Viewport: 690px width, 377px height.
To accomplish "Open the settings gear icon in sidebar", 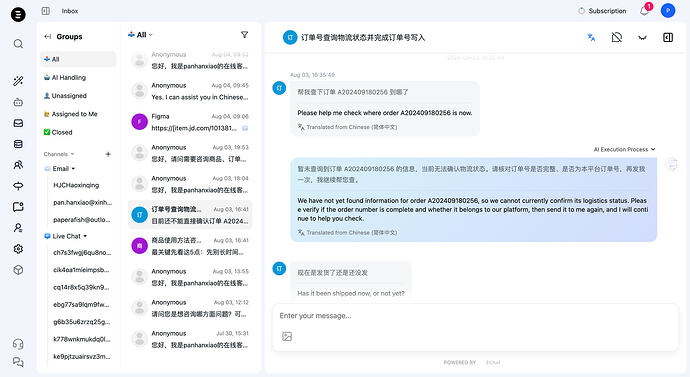I will coord(18,249).
